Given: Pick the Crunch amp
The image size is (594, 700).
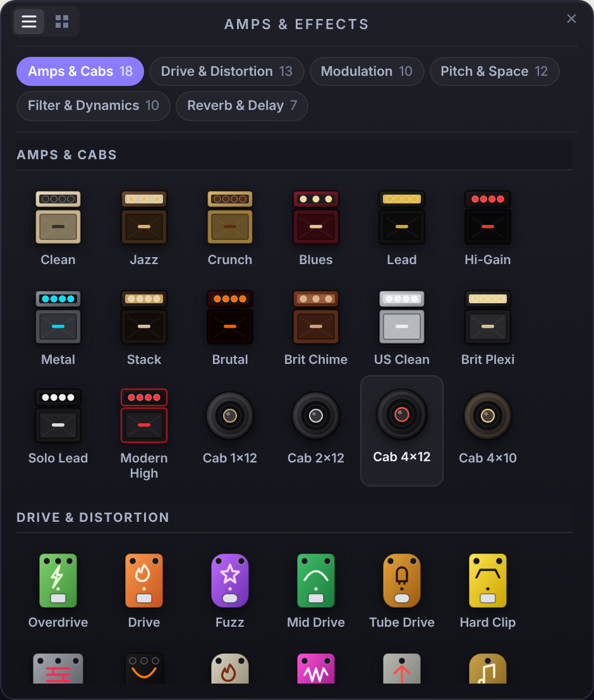Looking at the screenshot, I should click(230, 228).
